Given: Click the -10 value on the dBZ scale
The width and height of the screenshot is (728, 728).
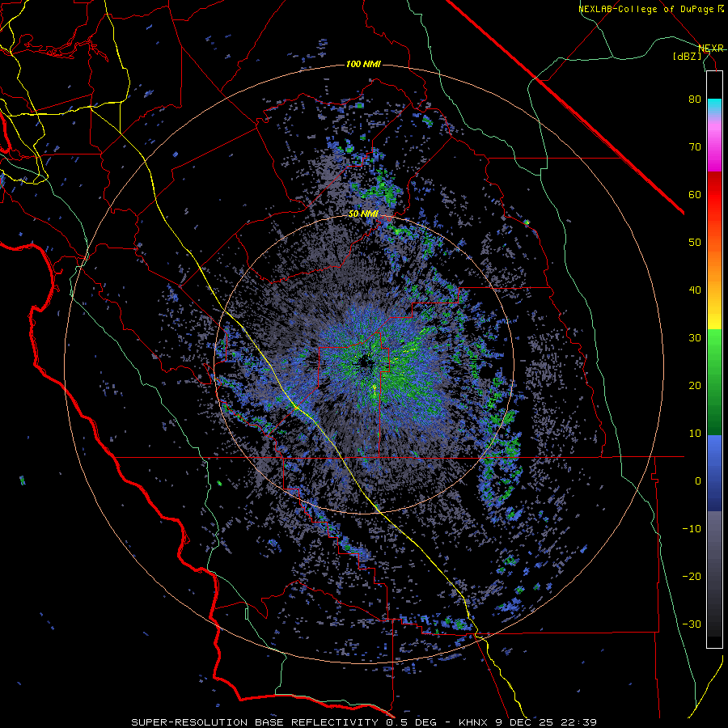Looking at the screenshot, I should (x=692, y=529).
